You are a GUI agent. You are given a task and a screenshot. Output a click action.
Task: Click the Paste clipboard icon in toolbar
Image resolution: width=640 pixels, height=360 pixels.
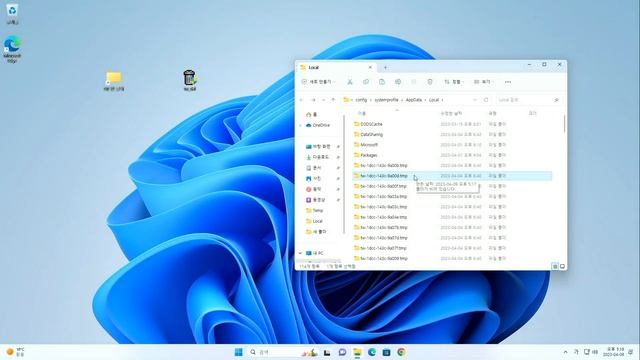point(382,82)
